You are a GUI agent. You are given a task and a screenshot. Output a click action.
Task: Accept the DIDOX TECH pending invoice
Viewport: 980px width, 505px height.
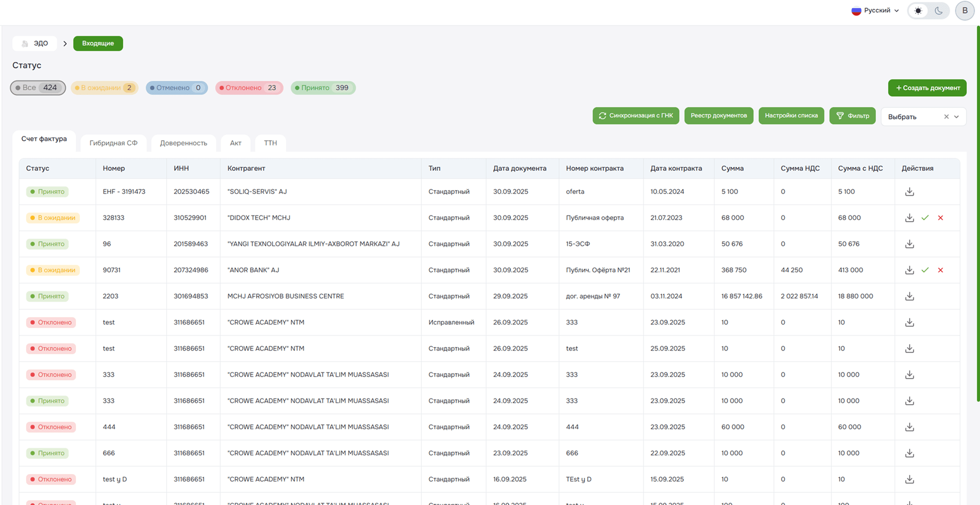pyautogui.click(x=925, y=218)
